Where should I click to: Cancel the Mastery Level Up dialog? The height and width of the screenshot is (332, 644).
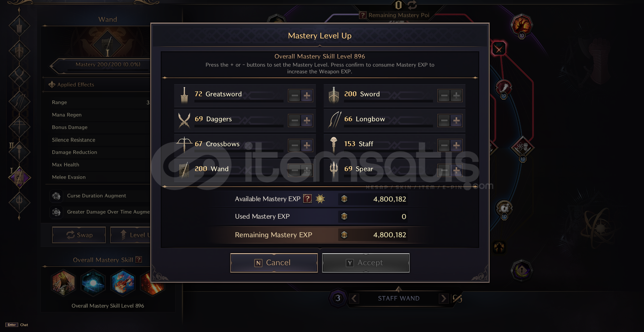coord(274,263)
